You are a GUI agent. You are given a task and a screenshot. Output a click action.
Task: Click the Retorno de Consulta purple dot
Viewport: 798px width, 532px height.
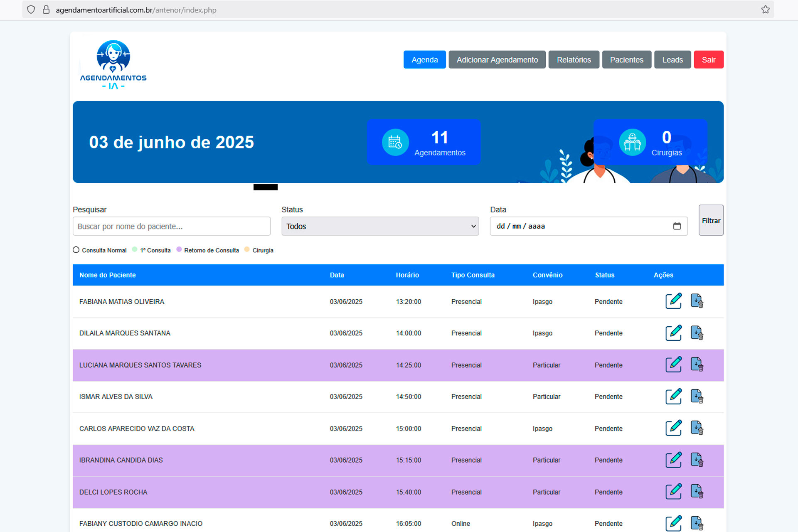tap(179, 249)
